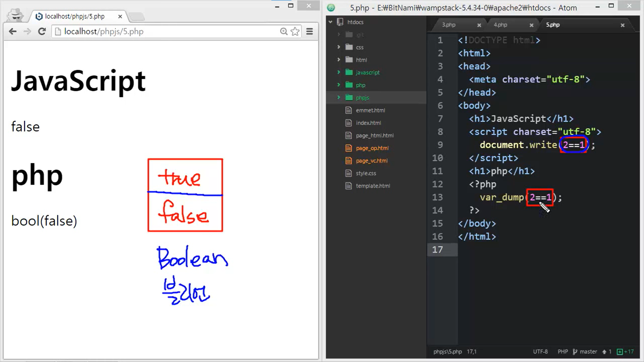Open style.css file
Screen dimensions: 644x362
pos(366,173)
